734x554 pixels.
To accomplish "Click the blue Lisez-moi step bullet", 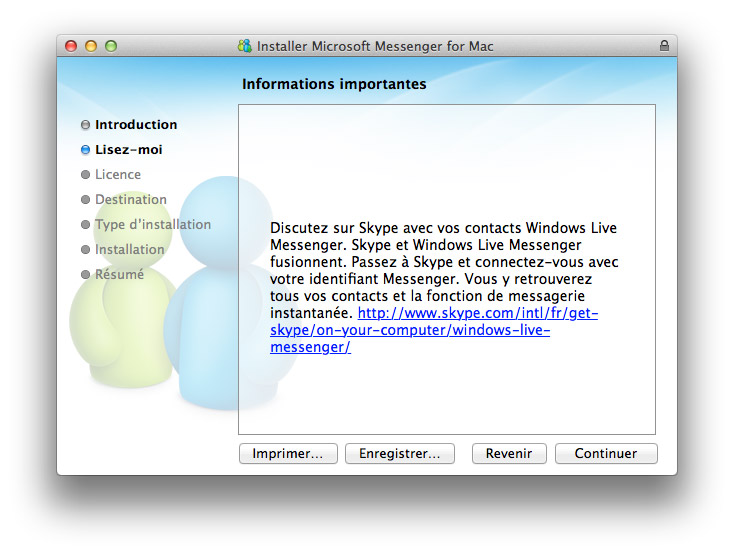I will [85, 149].
